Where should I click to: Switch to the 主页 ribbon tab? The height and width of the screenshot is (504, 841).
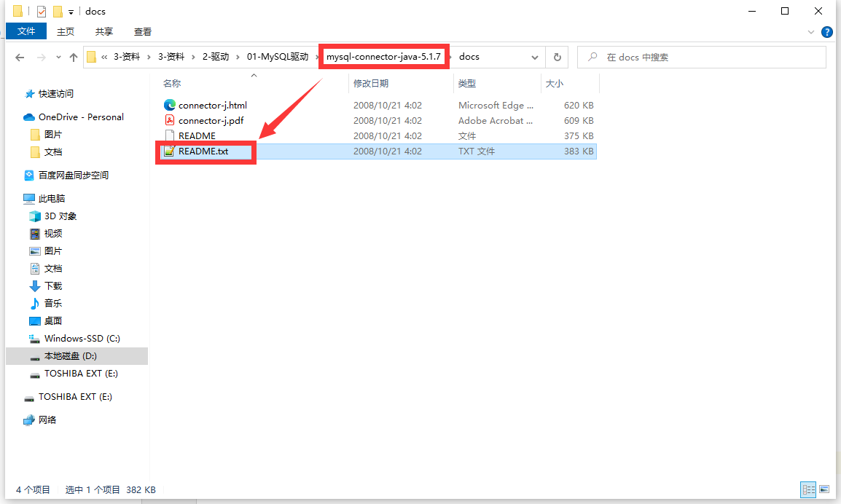66,31
